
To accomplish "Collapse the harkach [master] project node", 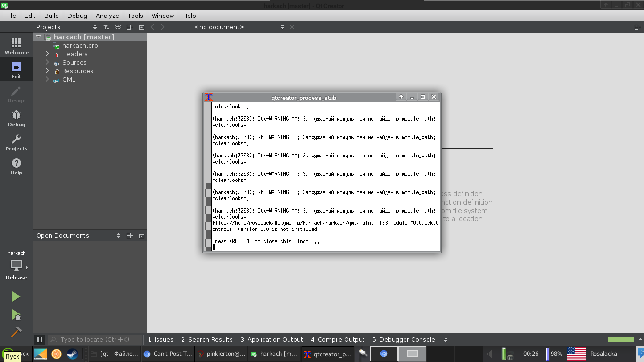I will coord(39,37).
